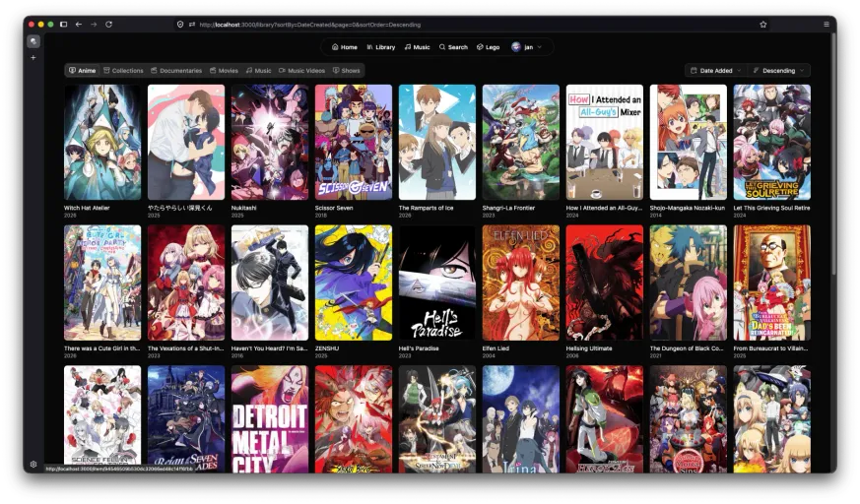The image size is (860, 504).
Task: Switch to the Music Videos tab
Action: (x=301, y=71)
